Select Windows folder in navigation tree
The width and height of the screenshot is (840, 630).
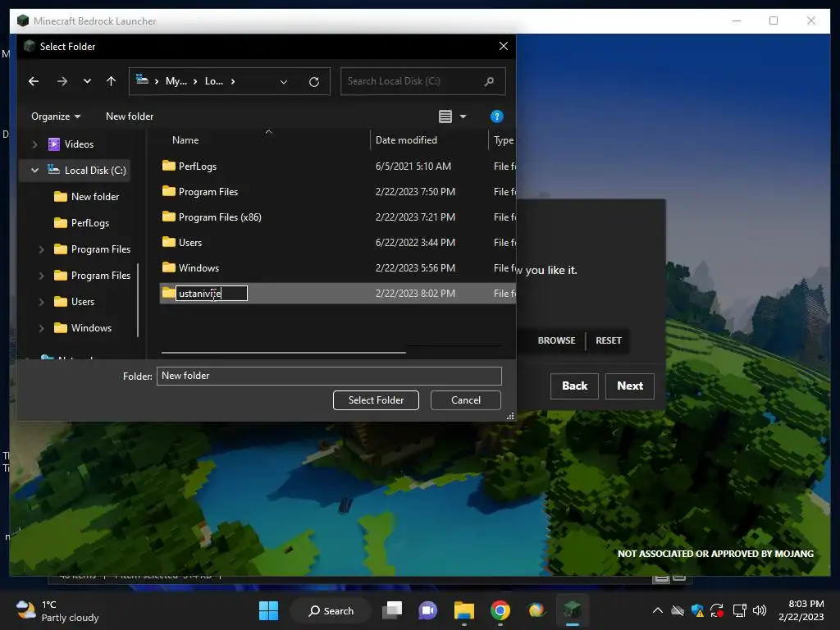tap(83, 328)
